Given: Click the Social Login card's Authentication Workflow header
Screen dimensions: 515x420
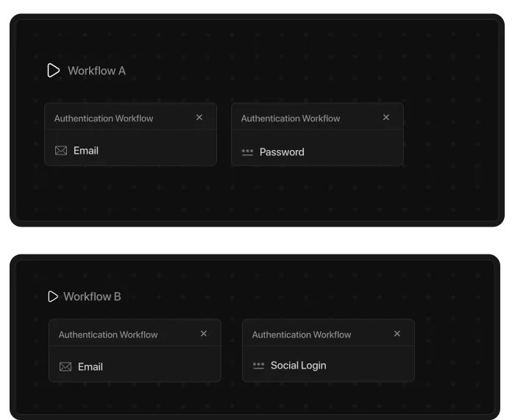Looking at the screenshot, I should pyautogui.click(x=302, y=335).
